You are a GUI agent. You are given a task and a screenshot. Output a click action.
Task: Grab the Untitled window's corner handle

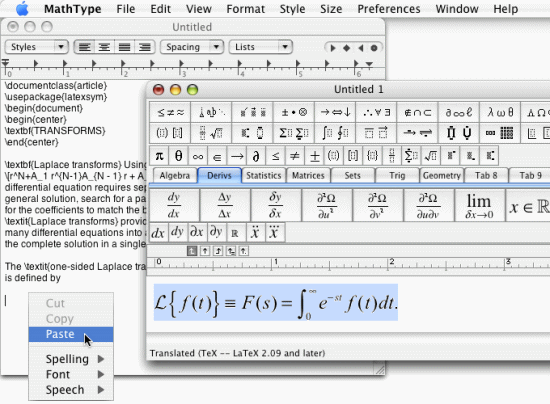[x=380, y=370]
